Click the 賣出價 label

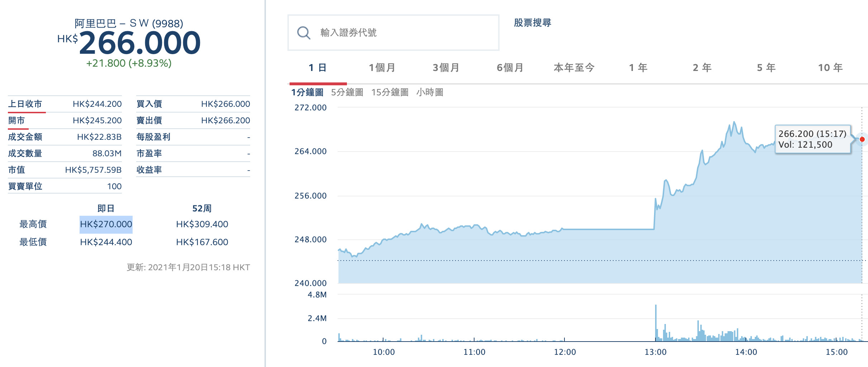(149, 120)
